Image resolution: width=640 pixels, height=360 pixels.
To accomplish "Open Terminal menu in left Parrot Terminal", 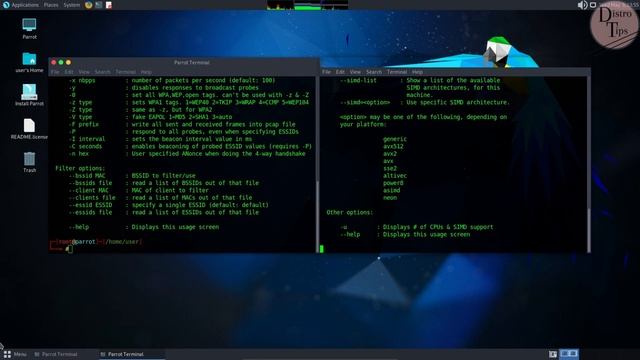I will point(125,72).
